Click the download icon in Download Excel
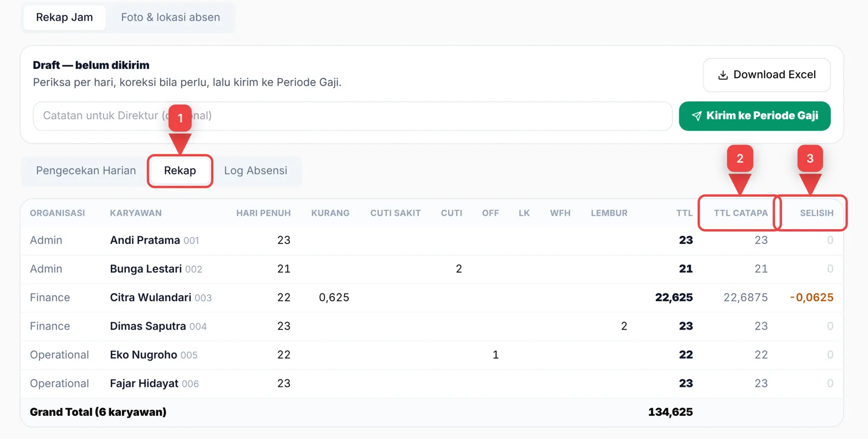 click(x=723, y=75)
